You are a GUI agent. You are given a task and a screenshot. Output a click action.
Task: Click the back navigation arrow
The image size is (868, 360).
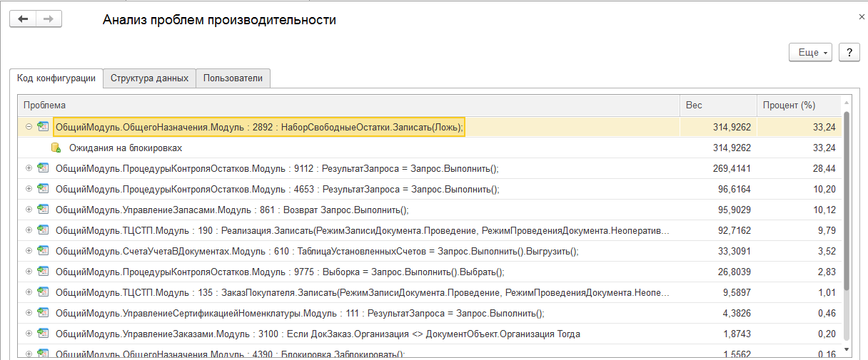[23, 19]
